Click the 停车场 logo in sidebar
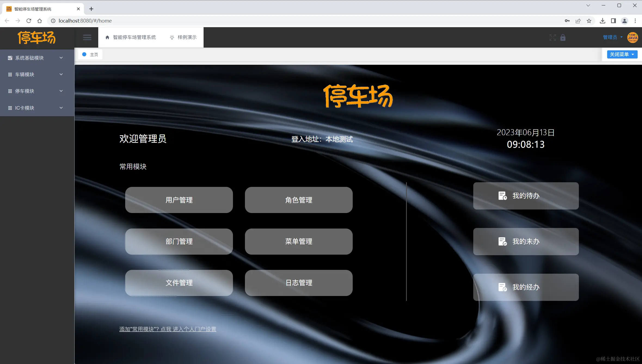The height and width of the screenshot is (364, 642). click(x=37, y=38)
